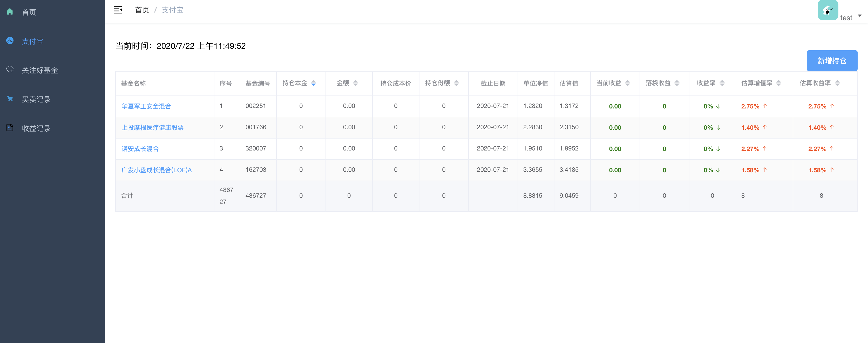Click the 2.27% 估算增值率 value
This screenshot has width=868, height=343.
750,149
